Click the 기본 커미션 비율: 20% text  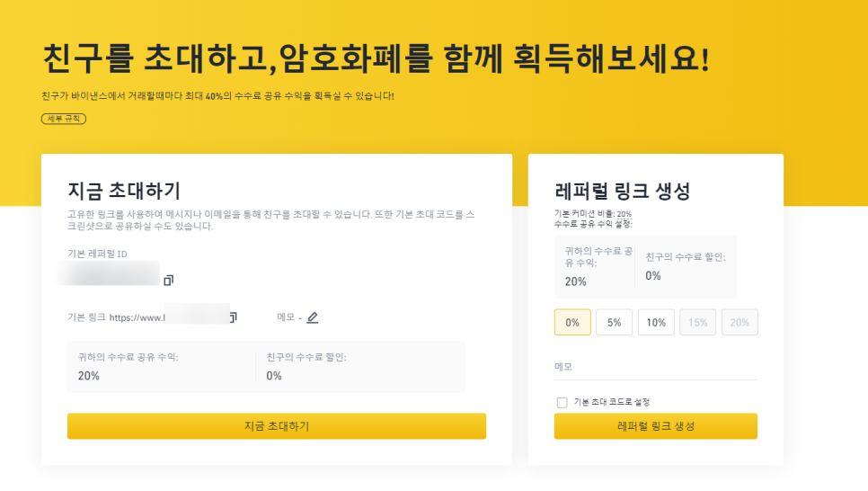593,213
